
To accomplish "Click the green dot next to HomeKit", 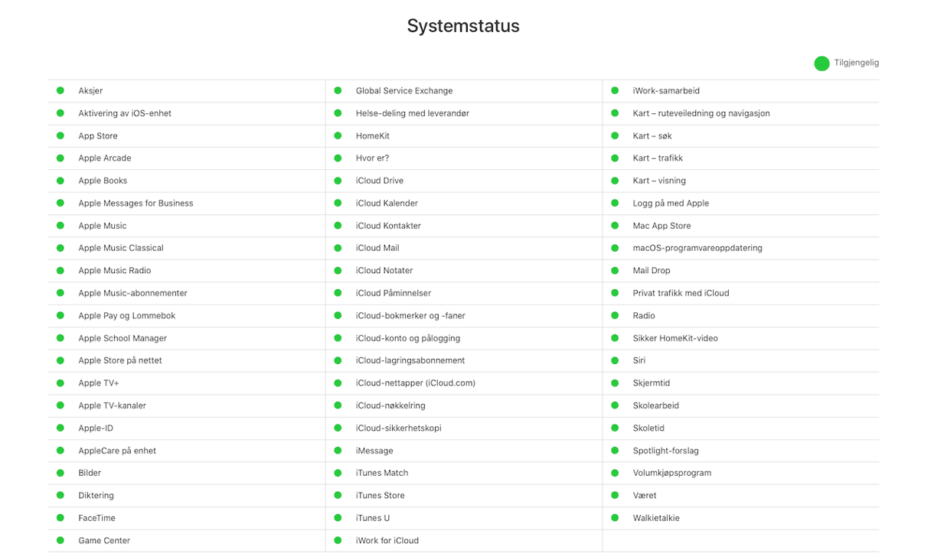I will (338, 135).
